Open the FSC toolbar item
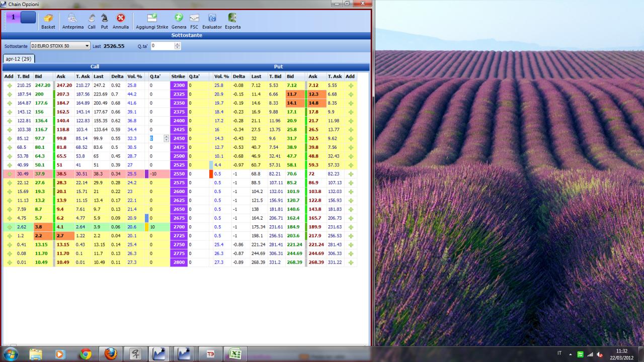 pyautogui.click(x=194, y=21)
